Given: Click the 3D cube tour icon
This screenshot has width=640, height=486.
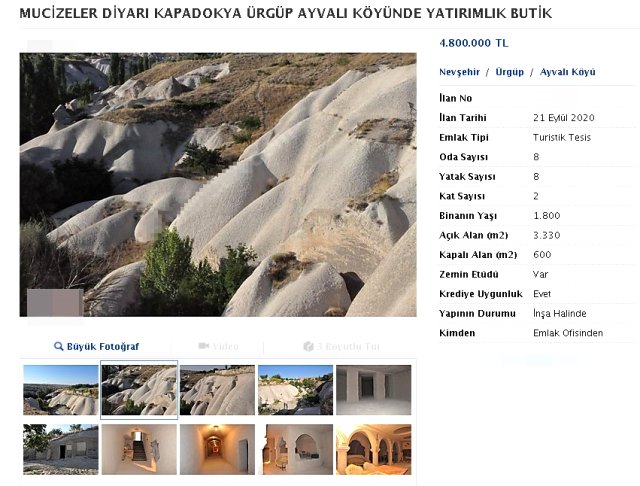Looking at the screenshot, I should pyautogui.click(x=308, y=346).
